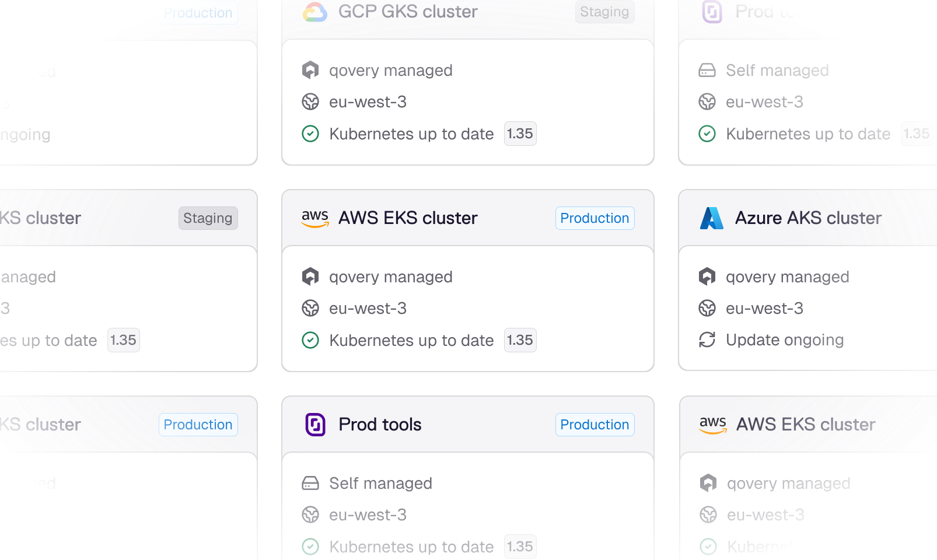Click the globe icon in bottom-right AWS EKS card
Screen dimensions: 937x560
[708, 514]
